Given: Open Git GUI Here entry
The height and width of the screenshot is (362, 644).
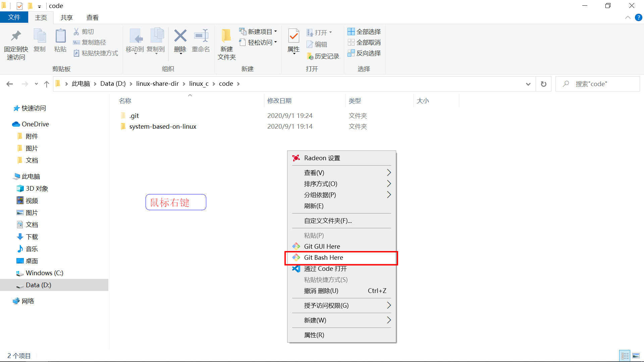Looking at the screenshot, I should click(x=322, y=246).
